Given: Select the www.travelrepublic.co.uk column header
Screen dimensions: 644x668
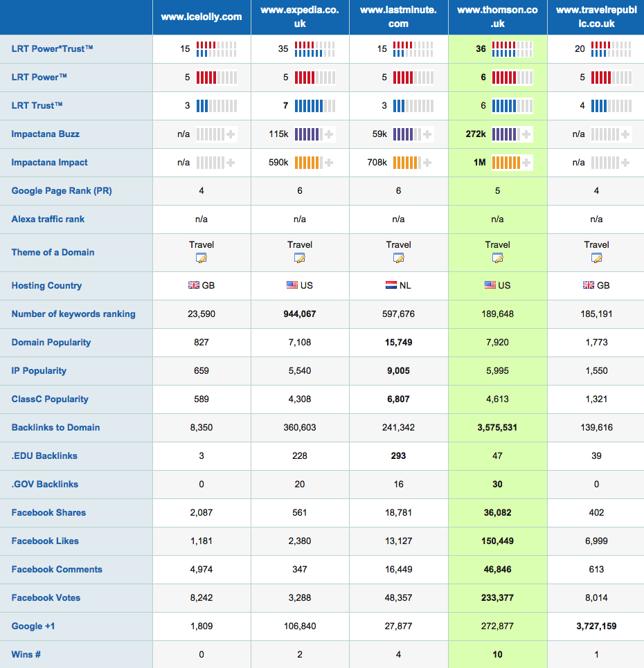Looking at the screenshot, I should click(x=596, y=17).
